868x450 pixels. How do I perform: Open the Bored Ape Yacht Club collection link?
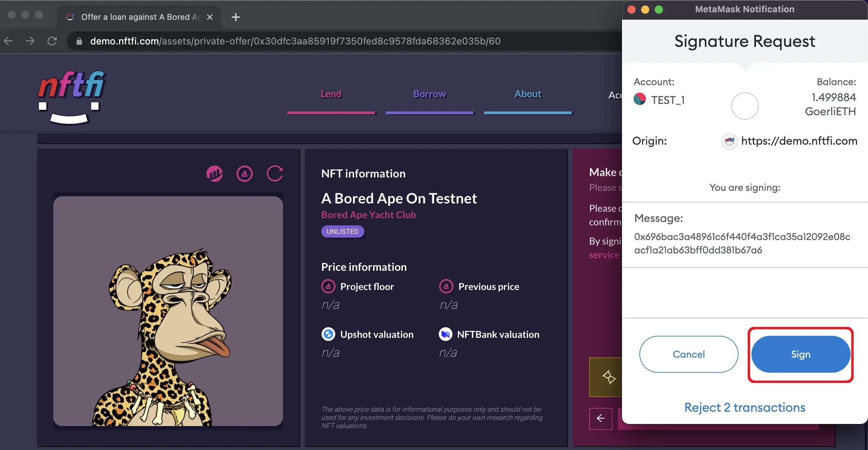(368, 215)
